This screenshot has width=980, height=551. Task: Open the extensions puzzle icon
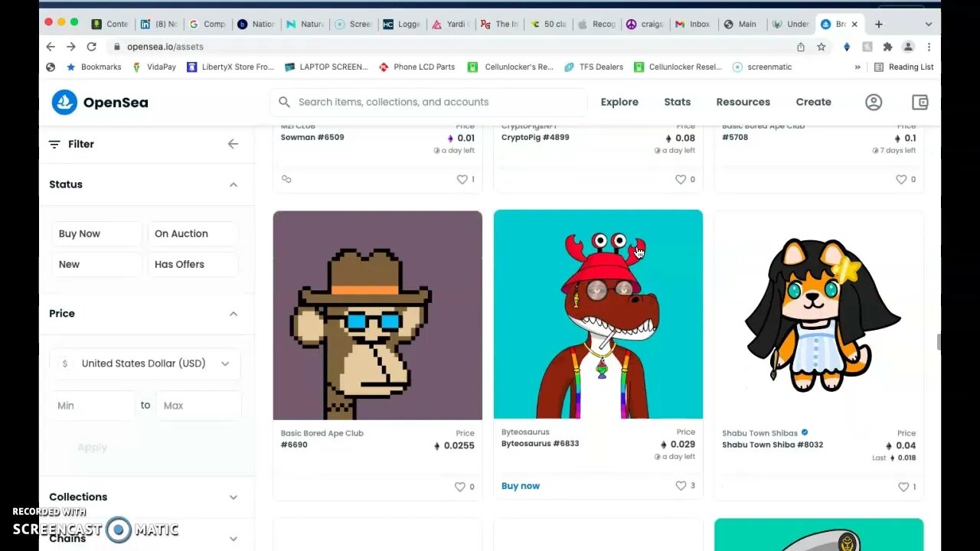tap(887, 47)
